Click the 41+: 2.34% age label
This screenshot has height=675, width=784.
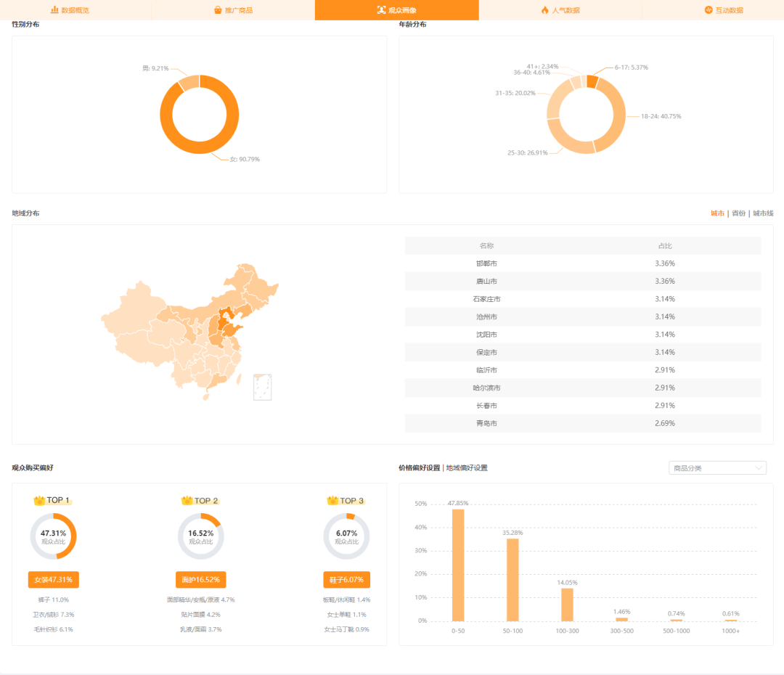point(542,67)
